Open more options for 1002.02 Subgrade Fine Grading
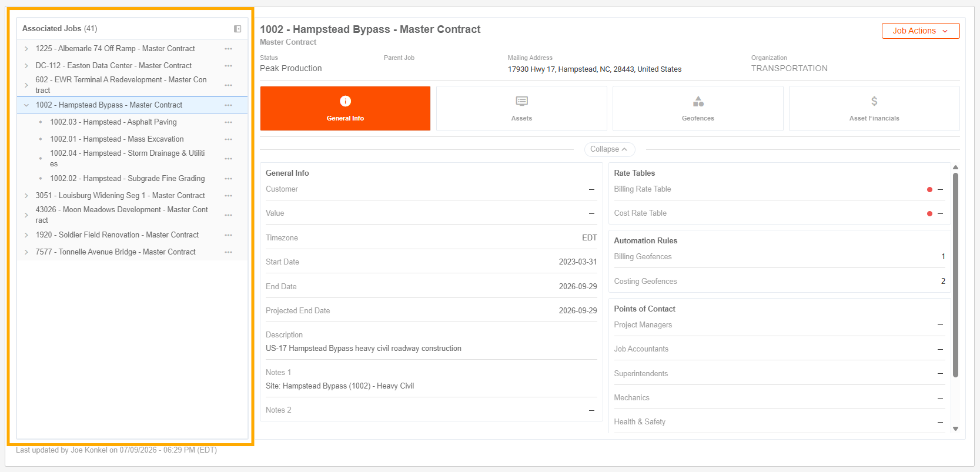980x472 pixels. [x=228, y=179]
